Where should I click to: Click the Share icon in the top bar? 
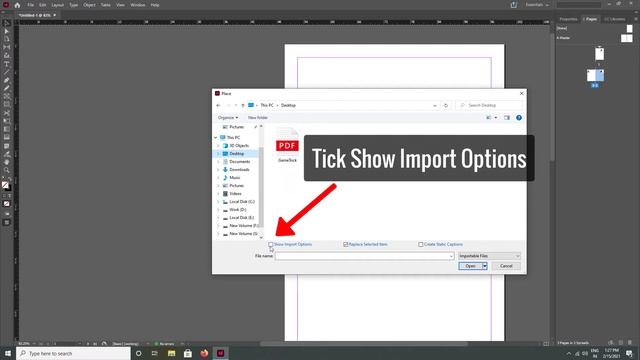513,5
